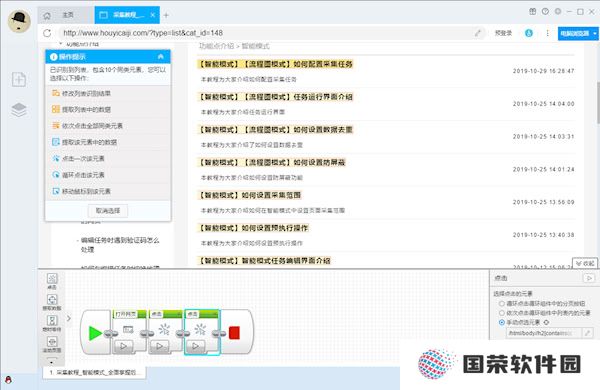The height and width of the screenshot is (390, 600).
Task: Click the circled checkmark icon in title bar
Action: (x=545, y=11)
